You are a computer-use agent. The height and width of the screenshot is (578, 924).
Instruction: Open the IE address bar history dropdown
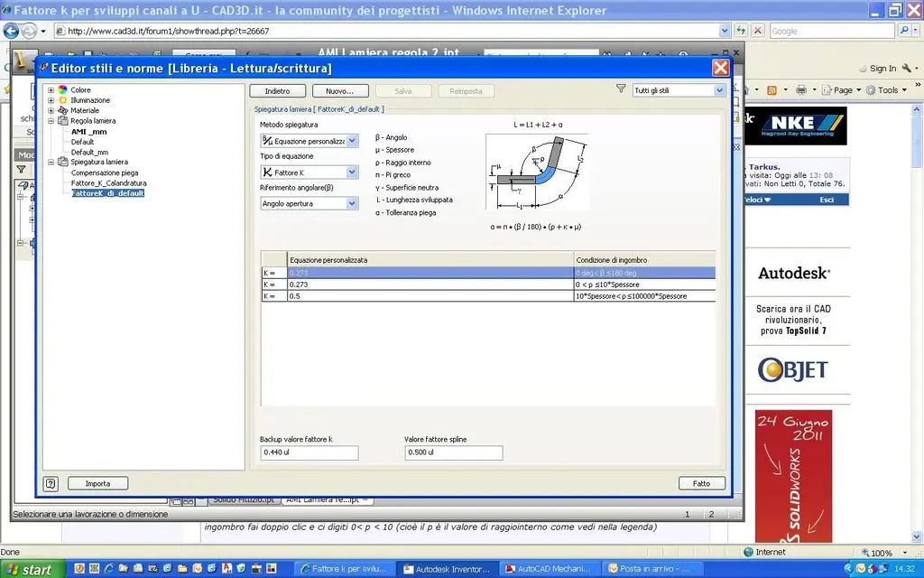tap(725, 31)
